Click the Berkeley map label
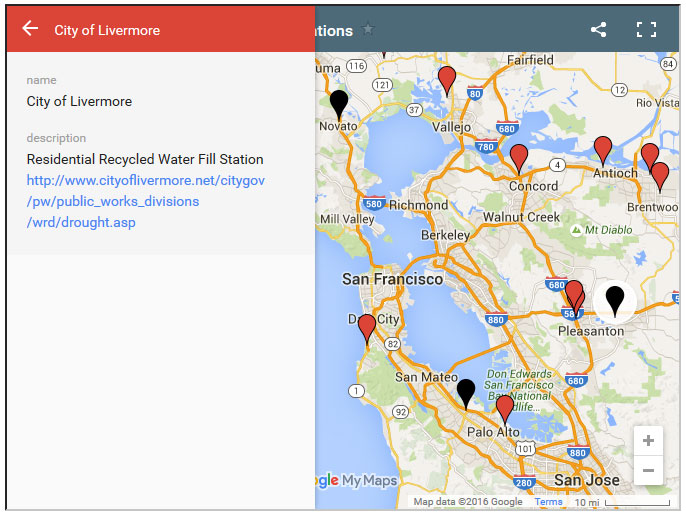The image size is (686, 519). [x=445, y=235]
